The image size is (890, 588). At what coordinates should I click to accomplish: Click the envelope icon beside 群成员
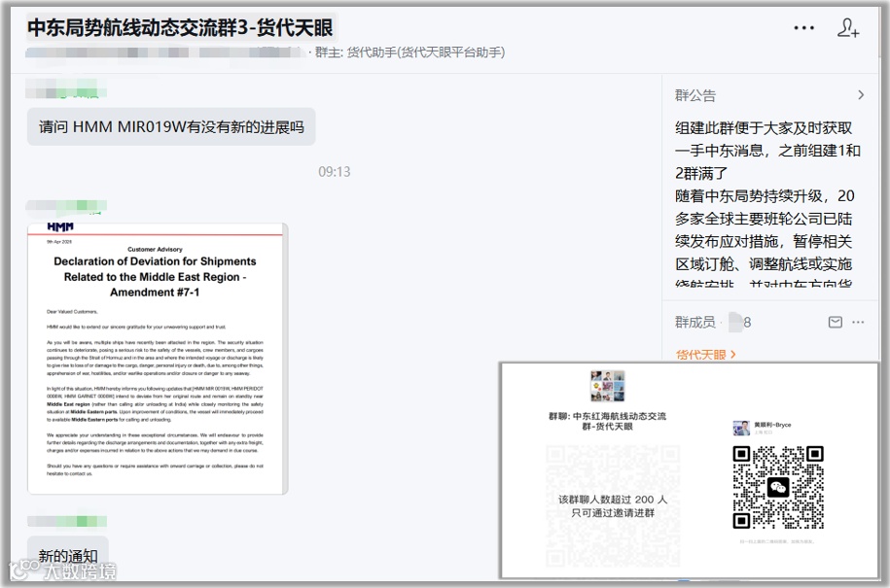click(835, 322)
